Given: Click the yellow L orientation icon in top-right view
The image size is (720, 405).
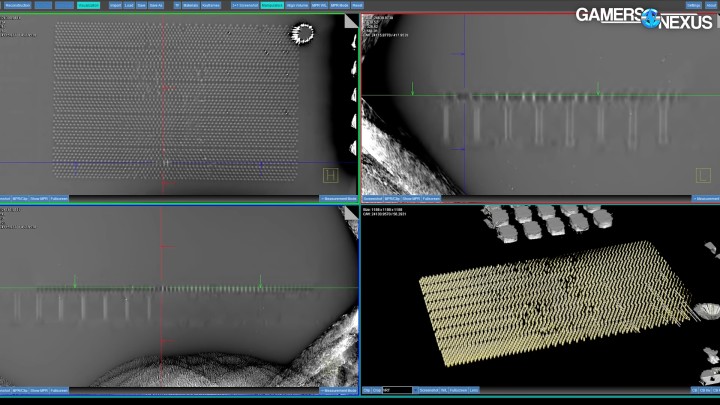Looking at the screenshot, I should point(703,176).
